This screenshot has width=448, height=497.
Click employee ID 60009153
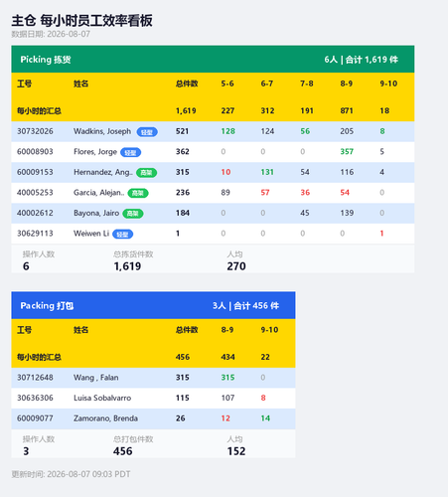[x=35, y=172]
